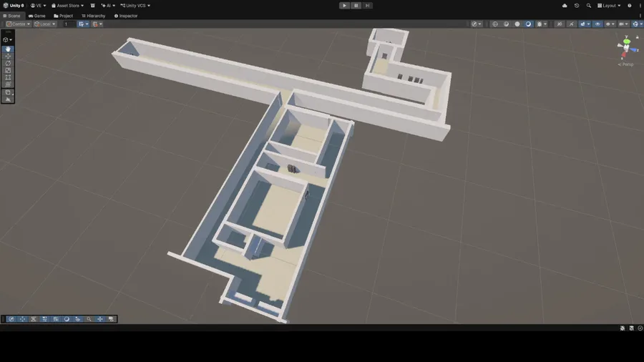Image resolution: width=644 pixels, height=362 pixels.
Task: Click the global Search magnifier icon
Action: coord(589,5)
